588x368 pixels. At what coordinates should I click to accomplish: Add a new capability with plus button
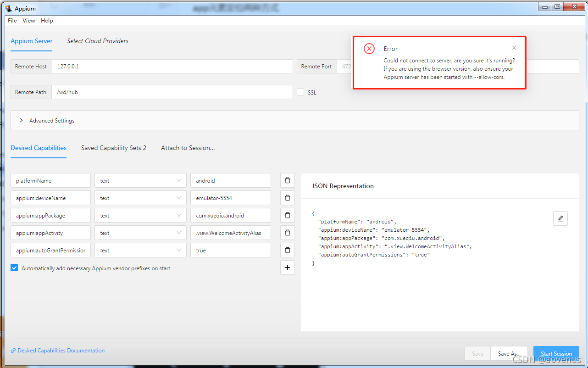point(288,268)
